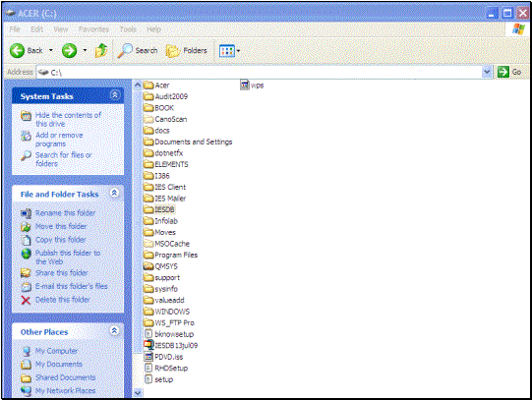Go up one folder level icon

tap(101, 51)
